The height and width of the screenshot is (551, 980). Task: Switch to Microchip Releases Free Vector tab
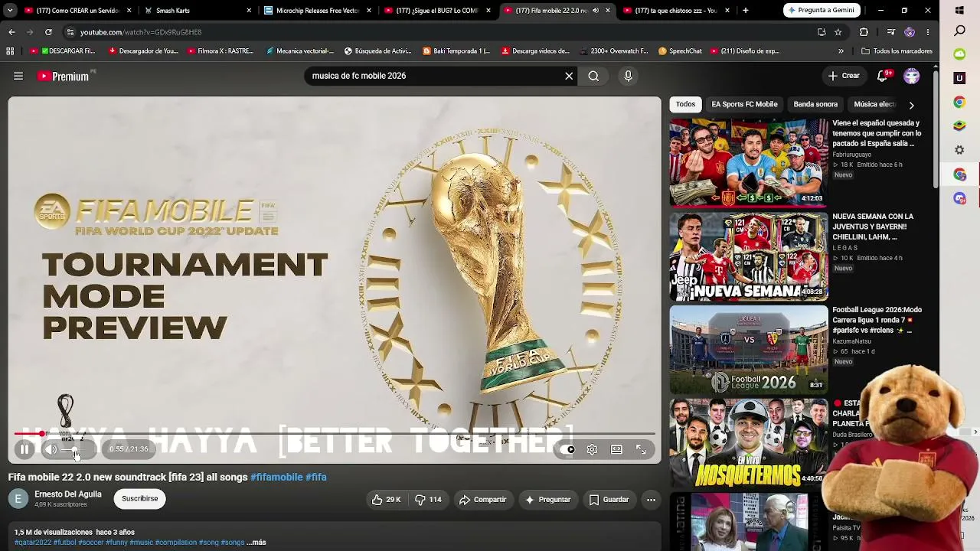tap(318, 11)
